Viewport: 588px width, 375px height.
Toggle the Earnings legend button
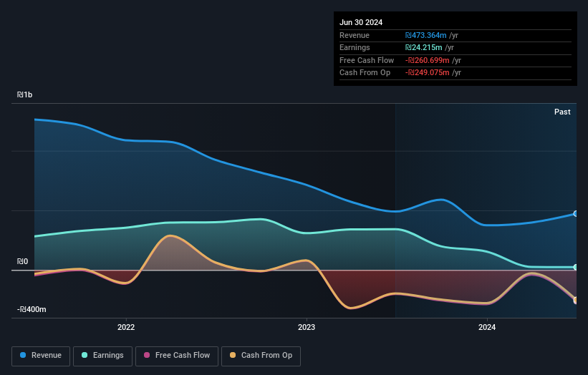point(102,356)
